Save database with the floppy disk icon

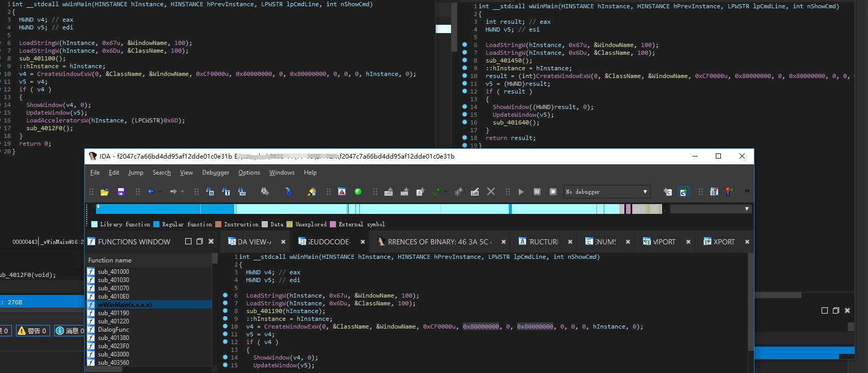[x=121, y=192]
